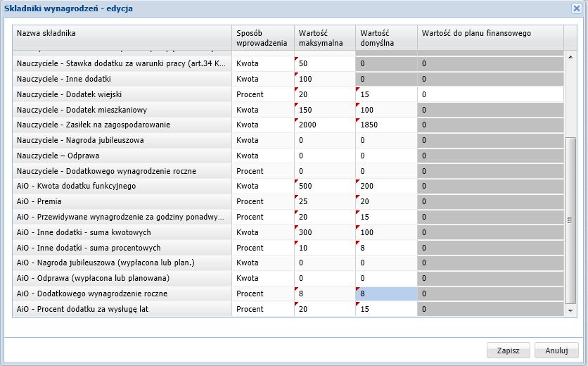This screenshot has width=588, height=366.
Task: Edit maximum value 20 for dodatku za wysługę lat
Action: pos(325,308)
